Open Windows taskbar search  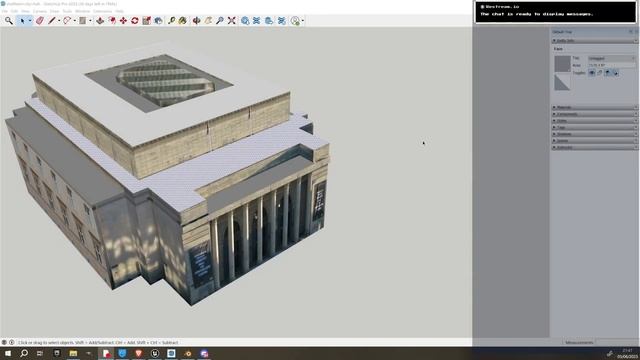(x=24, y=353)
